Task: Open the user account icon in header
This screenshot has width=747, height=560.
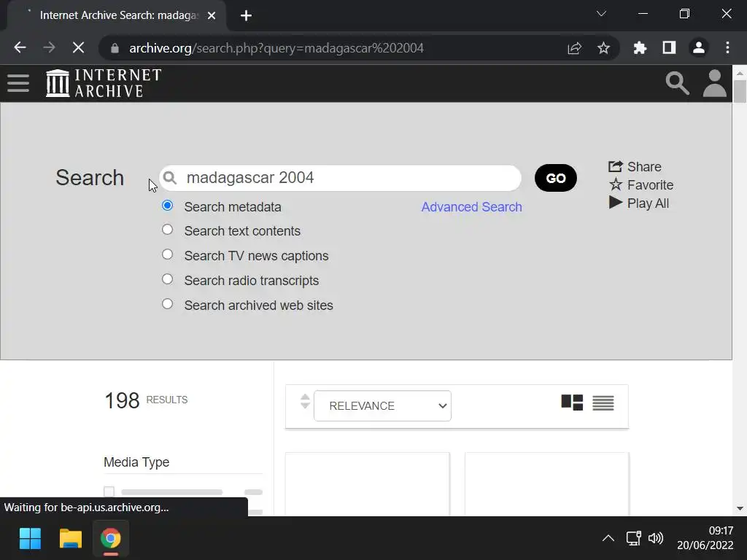Action: pyautogui.click(x=715, y=83)
